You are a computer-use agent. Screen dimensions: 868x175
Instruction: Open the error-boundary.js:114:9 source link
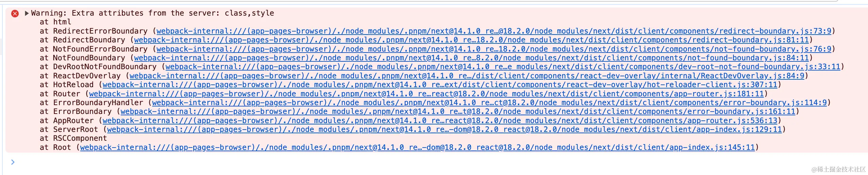(x=489, y=103)
